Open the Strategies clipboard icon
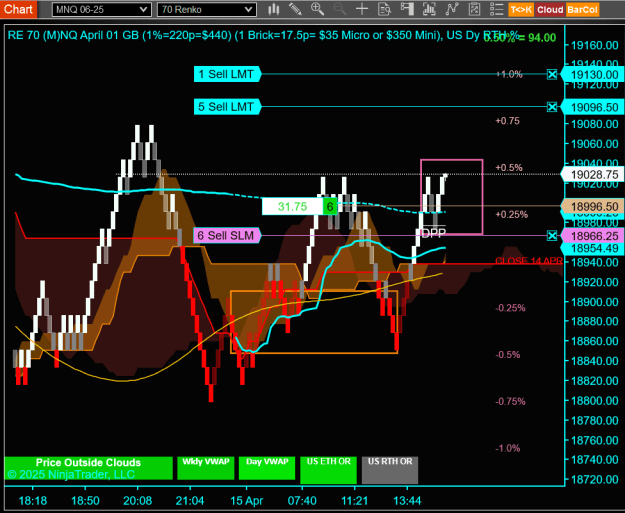The image size is (625, 513). [x=474, y=9]
